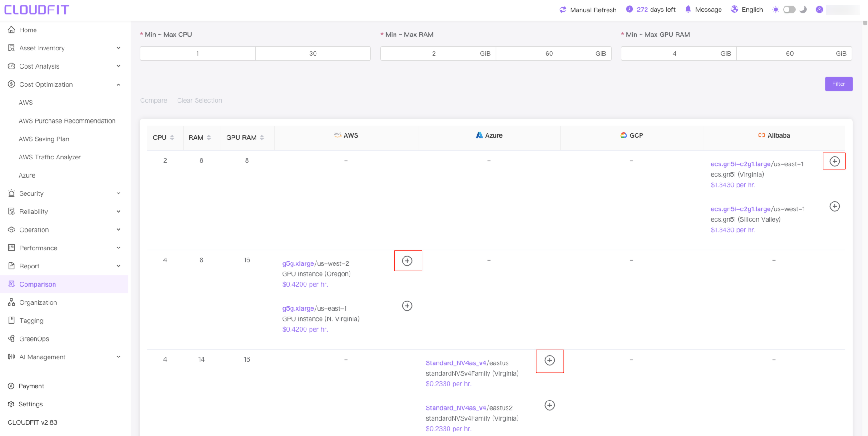Click the AI Management icon

pos(11,357)
